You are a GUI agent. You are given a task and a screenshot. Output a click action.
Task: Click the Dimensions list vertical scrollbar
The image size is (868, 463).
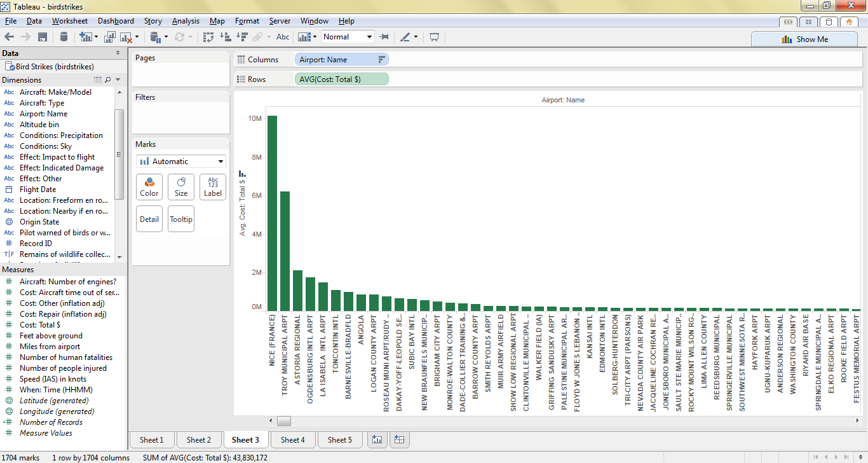tap(119, 155)
